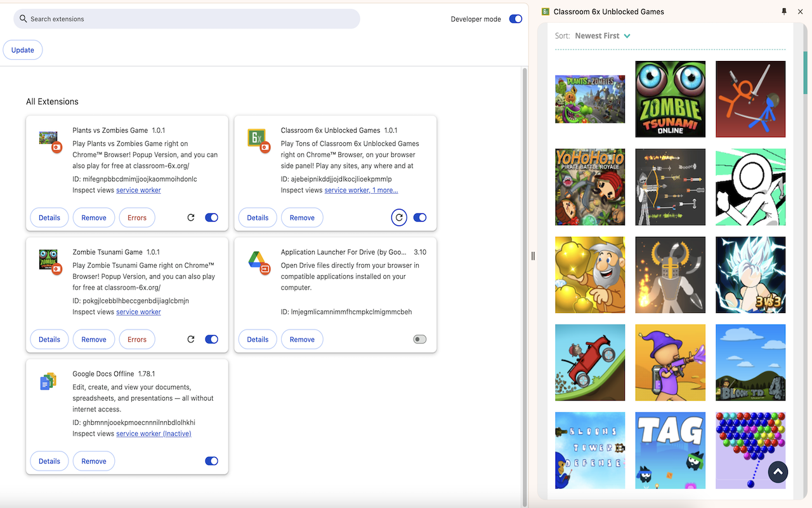812x508 pixels.
Task: Remove the Application Launcher For Drive extension
Action: tap(302, 339)
